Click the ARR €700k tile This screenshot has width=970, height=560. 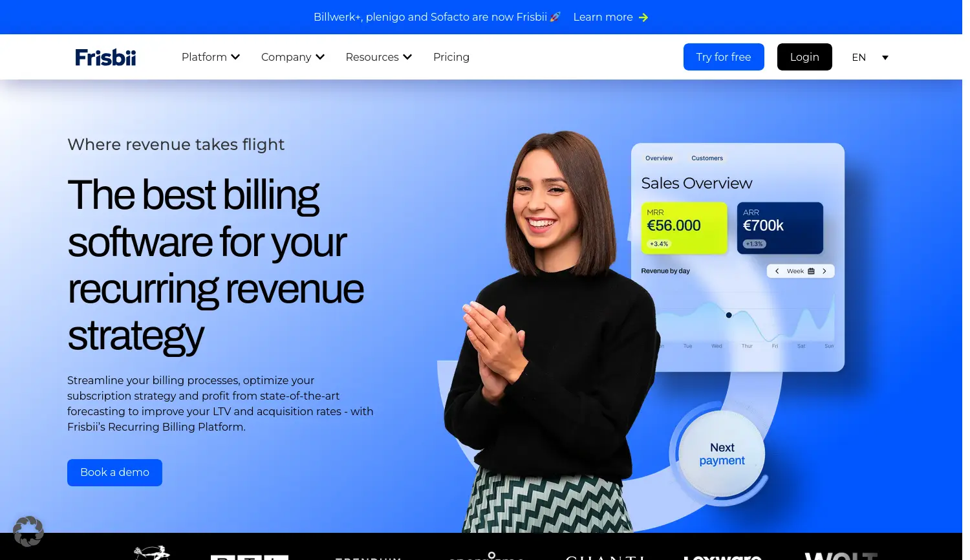[780, 228]
